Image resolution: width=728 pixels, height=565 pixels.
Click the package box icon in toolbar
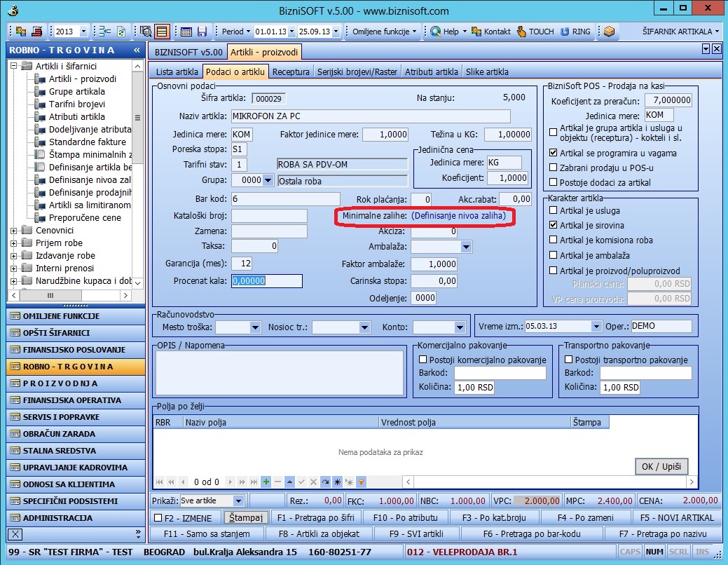[x=610, y=32]
